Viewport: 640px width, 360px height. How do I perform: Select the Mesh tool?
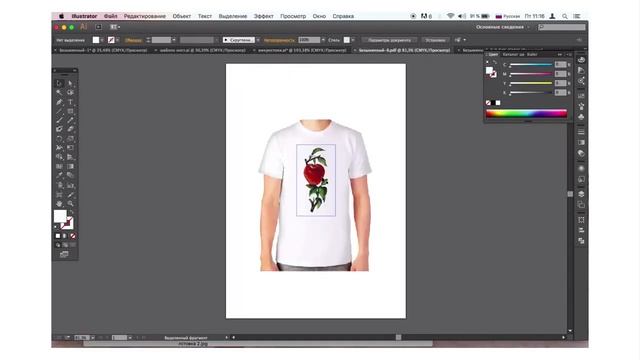pyautogui.click(x=59, y=166)
